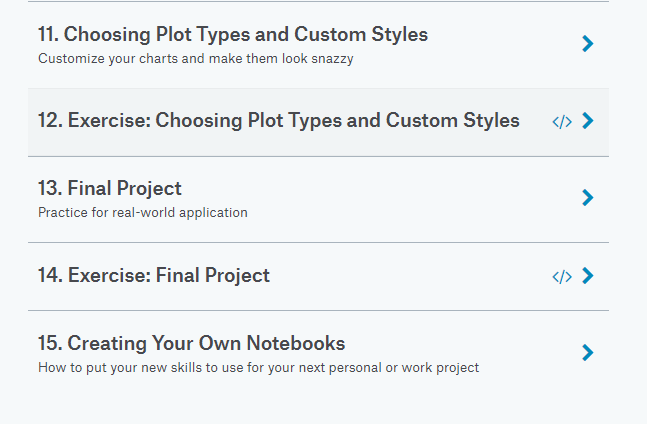Open Choosing Plot Types and Custom Styles lesson
Image resolution: width=647 pixels, height=424 pixels.
click(x=245, y=35)
